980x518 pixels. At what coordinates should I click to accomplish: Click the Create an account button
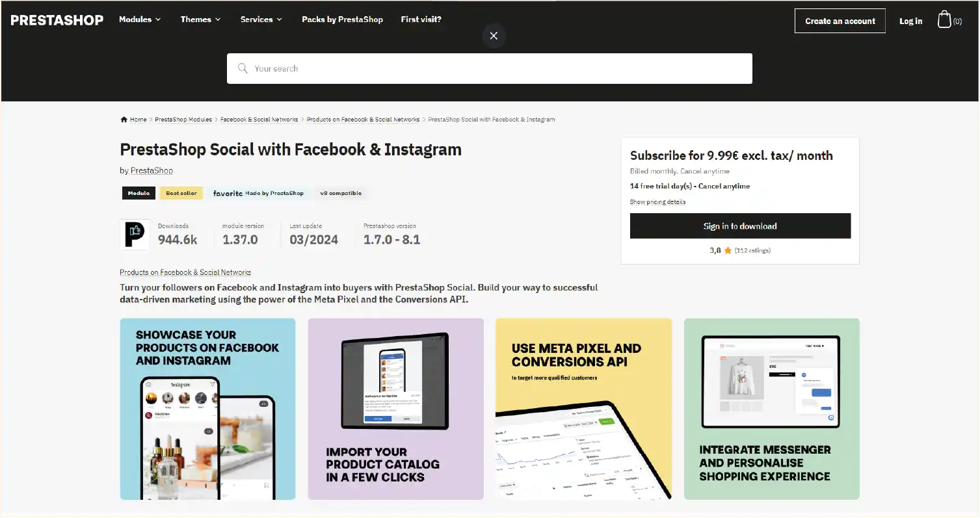(x=840, y=20)
